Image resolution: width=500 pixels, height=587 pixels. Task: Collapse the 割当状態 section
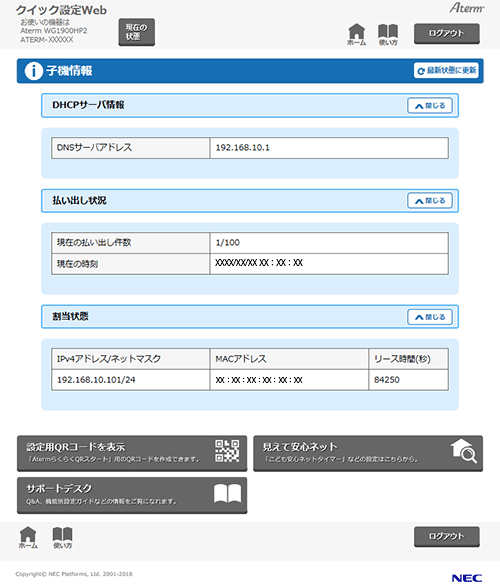coord(430,317)
